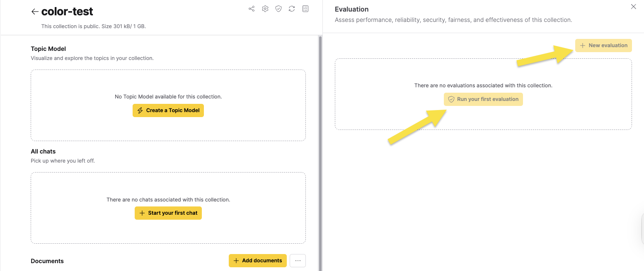Viewport: 644px width, 271px height.
Task: Run your first evaluation
Action: click(x=483, y=99)
